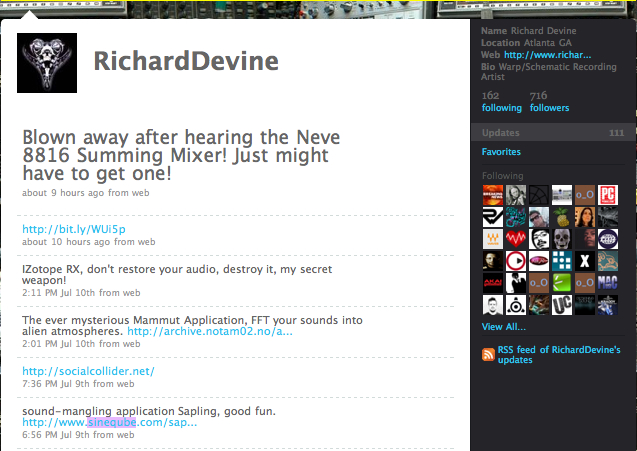Click the orange RSS feed icon

coord(488,355)
